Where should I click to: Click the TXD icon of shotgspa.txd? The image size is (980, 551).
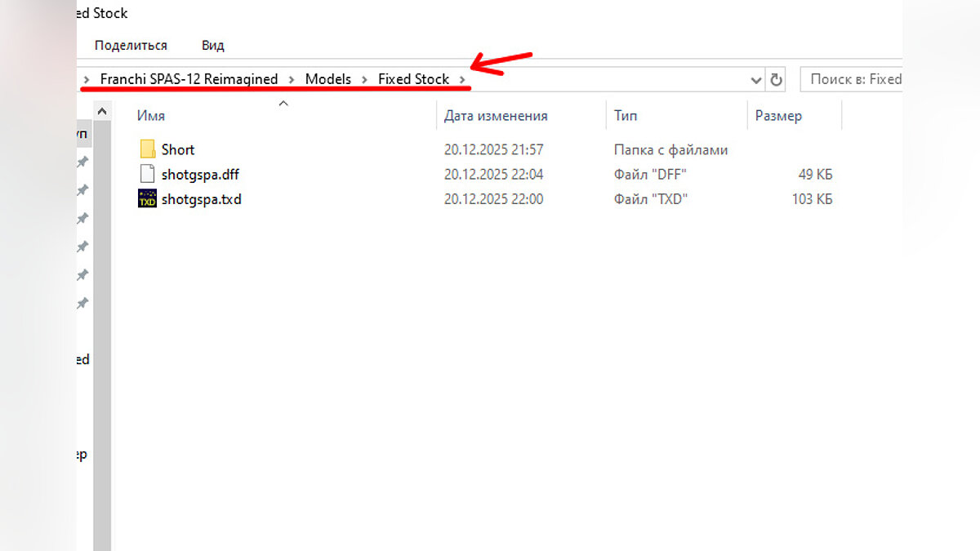pos(147,198)
